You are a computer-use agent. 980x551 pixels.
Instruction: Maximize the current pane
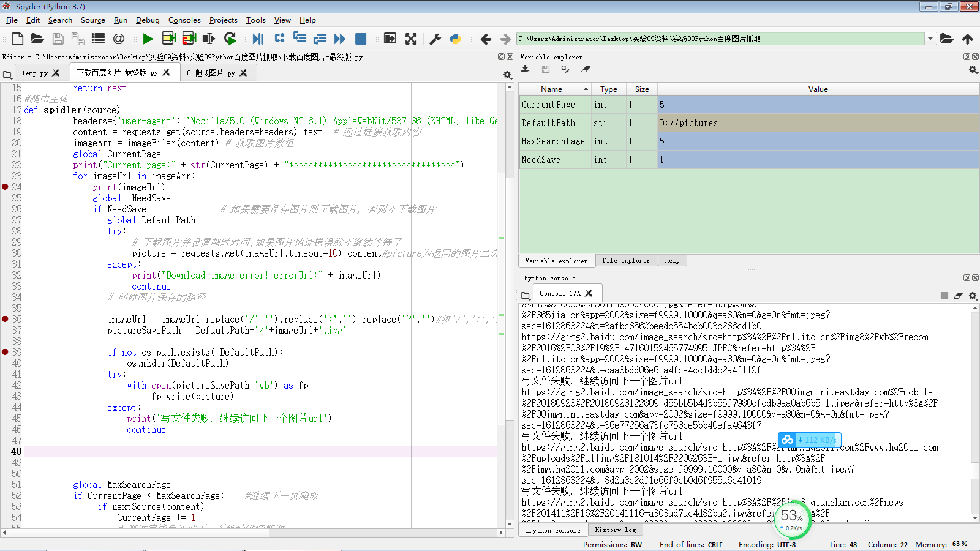(x=410, y=39)
